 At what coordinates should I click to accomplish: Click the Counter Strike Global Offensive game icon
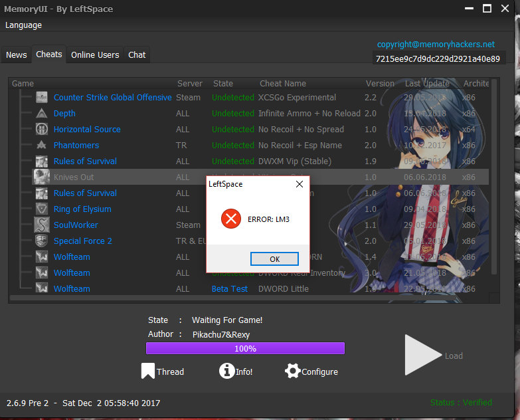coord(42,98)
